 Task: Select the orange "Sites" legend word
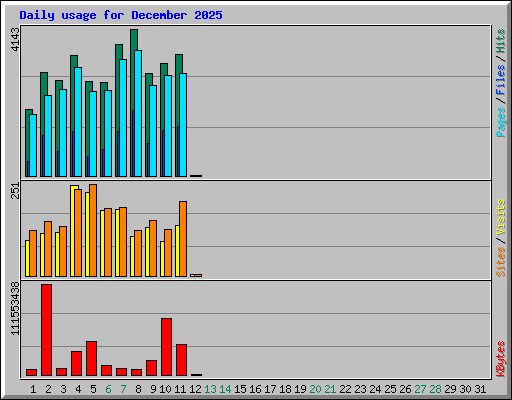501,262
